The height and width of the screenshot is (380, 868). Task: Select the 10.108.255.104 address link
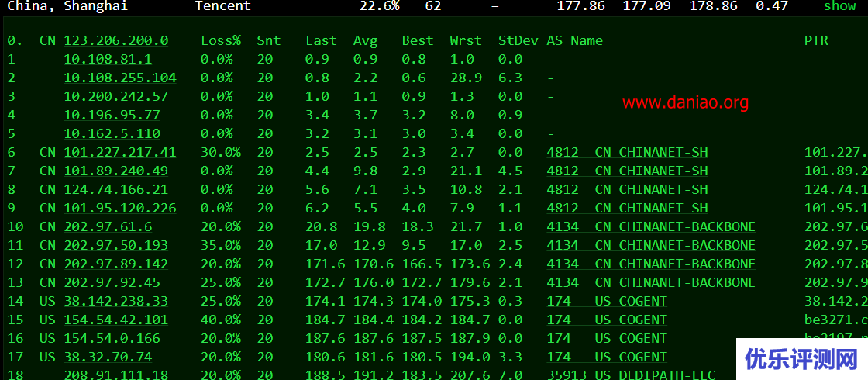tap(119, 78)
